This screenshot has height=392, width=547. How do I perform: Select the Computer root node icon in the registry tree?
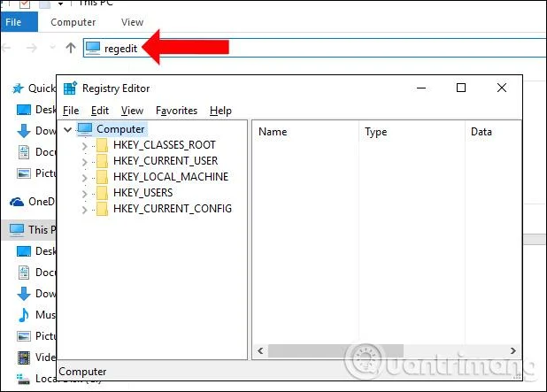coord(85,129)
